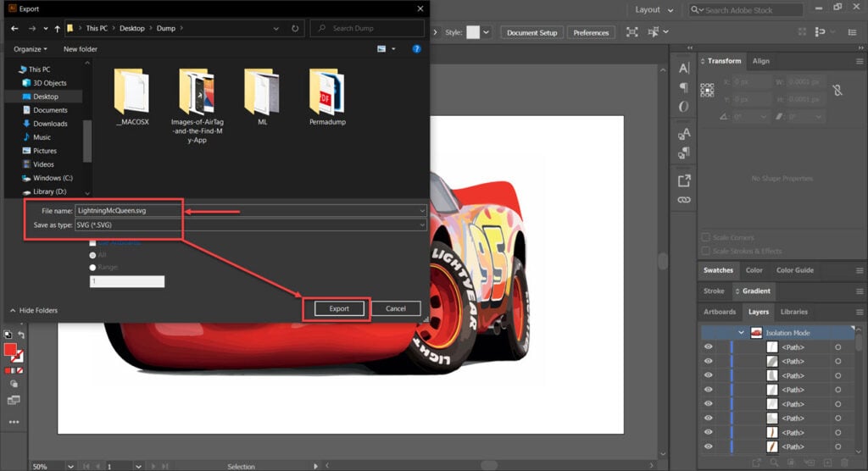Viewport: 868px width, 471px height.
Task: Open the ML folder
Action: (x=263, y=97)
